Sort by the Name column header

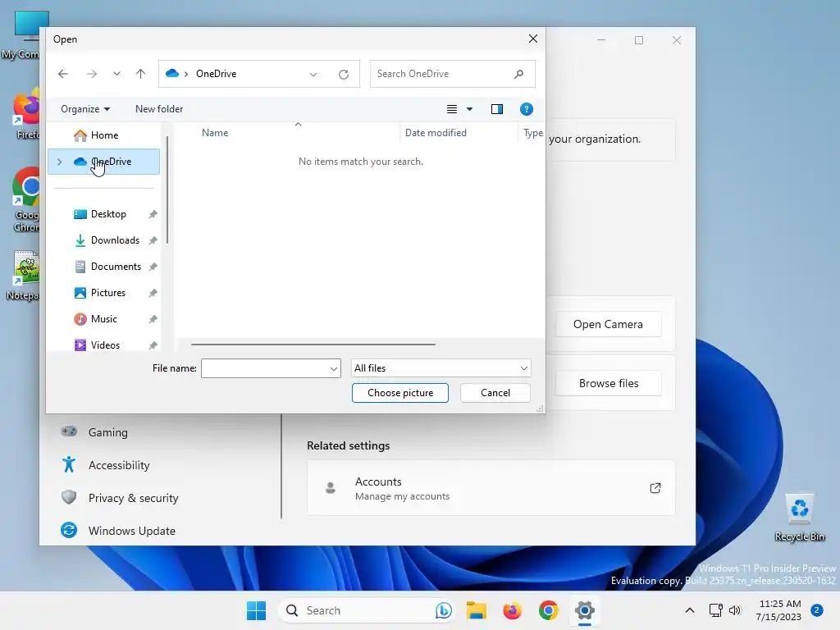[x=215, y=133]
